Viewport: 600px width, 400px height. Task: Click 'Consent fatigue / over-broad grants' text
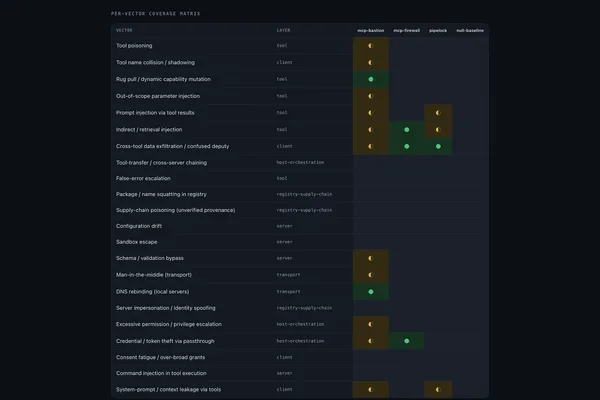(x=160, y=358)
